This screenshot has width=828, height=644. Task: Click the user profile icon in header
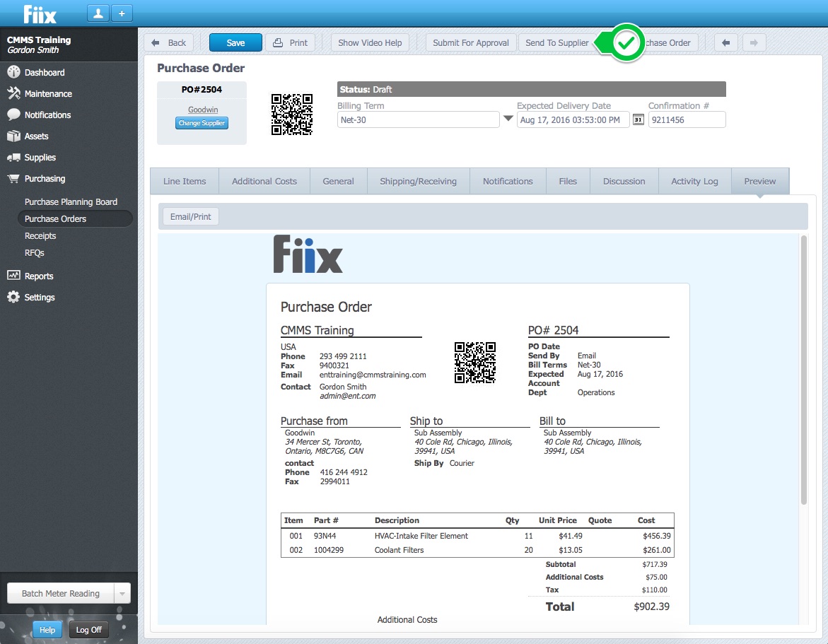98,13
